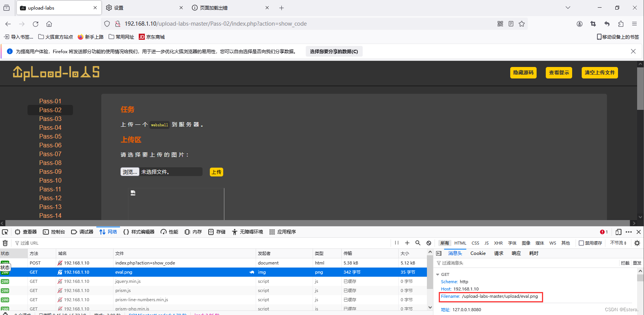The width and height of the screenshot is (644, 315).
Task: Collapse the request details side panel
Action: pos(439,253)
